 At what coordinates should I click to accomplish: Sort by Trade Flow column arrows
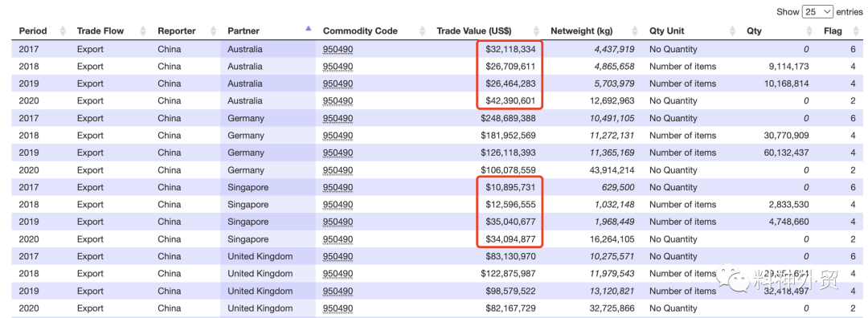pos(143,31)
